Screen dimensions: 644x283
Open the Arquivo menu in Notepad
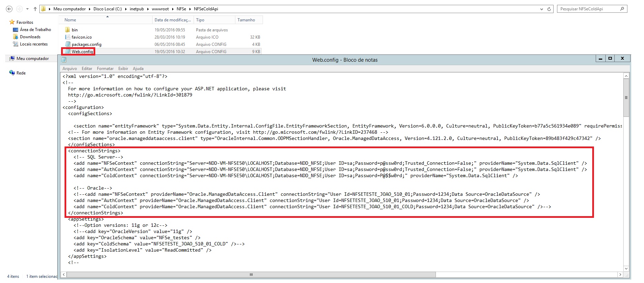click(70, 69)
